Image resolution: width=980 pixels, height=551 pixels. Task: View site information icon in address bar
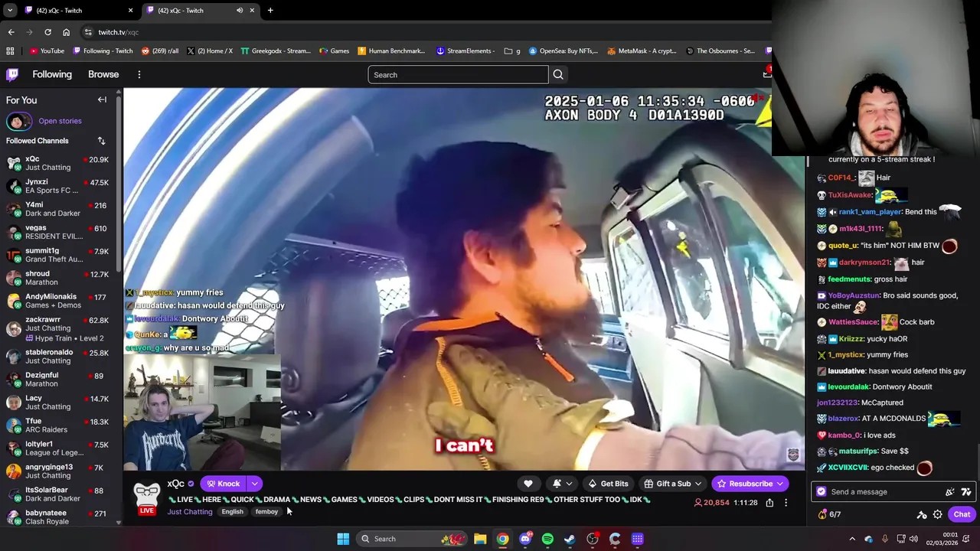(88, 32)
